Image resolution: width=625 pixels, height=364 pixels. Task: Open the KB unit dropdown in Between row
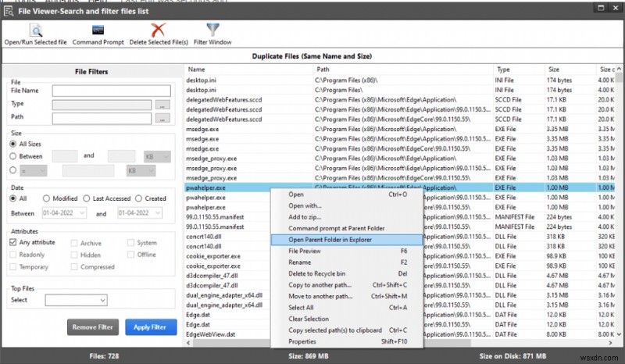pos(157,156)
